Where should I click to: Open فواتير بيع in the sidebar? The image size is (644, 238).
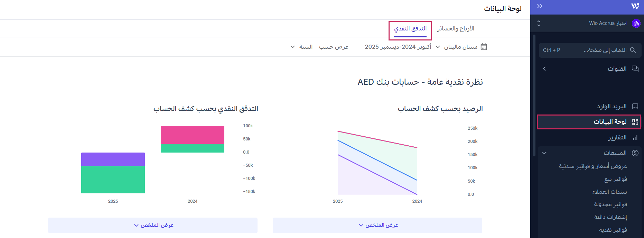click(615, 179)
